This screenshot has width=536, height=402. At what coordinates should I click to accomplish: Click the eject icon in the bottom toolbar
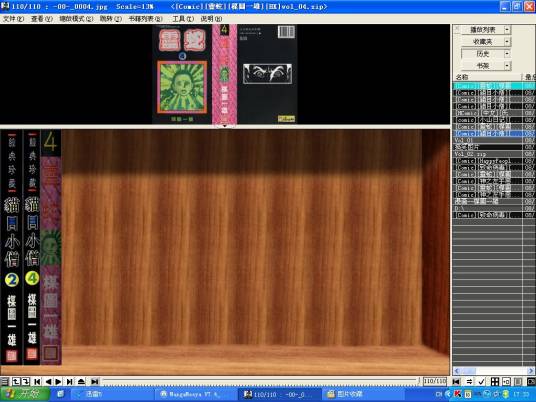pos(81,381)
